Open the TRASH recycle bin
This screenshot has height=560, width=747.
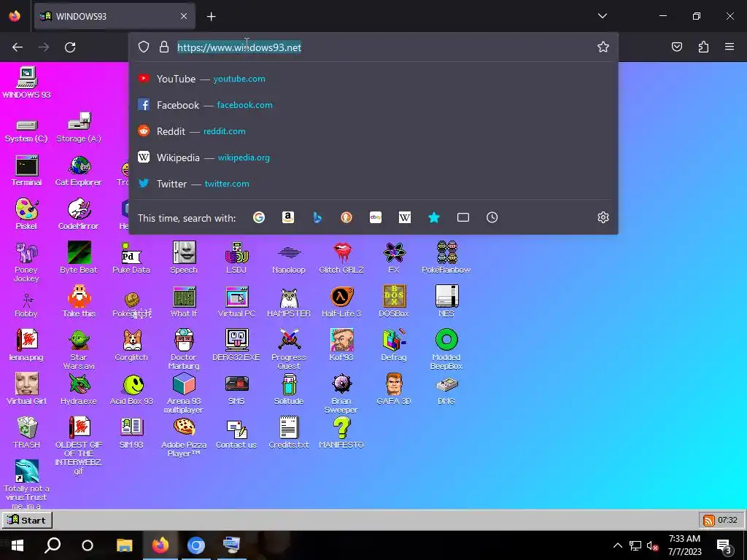(27, 427)
